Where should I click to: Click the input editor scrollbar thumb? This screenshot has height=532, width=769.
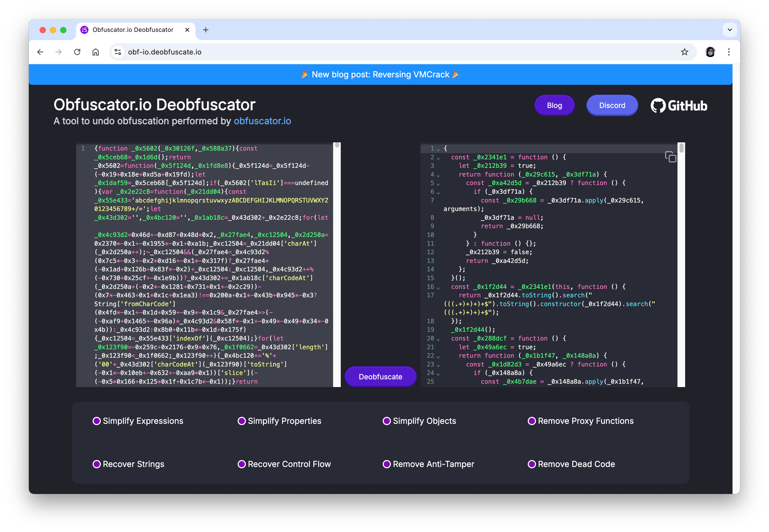[337, 145]
